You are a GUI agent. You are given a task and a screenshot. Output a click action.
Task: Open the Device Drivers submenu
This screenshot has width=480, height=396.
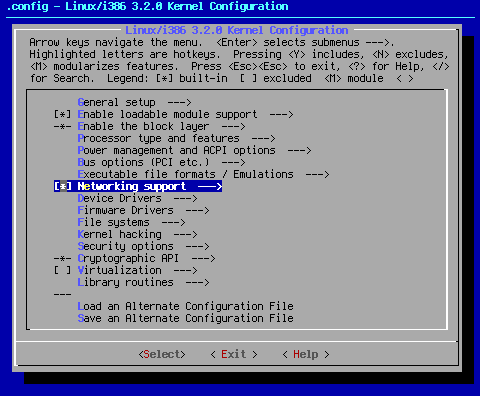coord(137,198)
